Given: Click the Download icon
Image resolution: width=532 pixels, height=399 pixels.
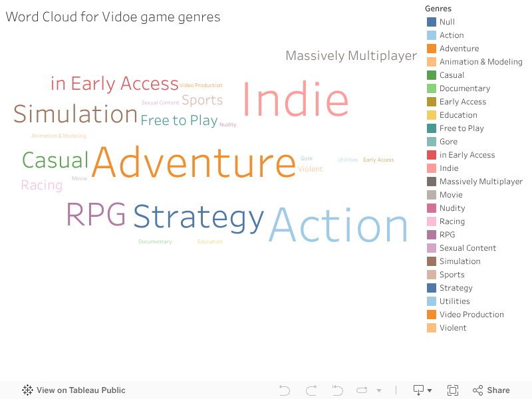Looking at the screenshot, I should click(x=419, y=390).
